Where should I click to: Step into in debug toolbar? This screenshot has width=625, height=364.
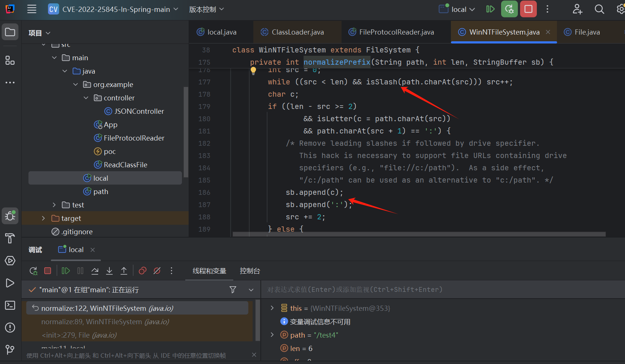(109, 271)
